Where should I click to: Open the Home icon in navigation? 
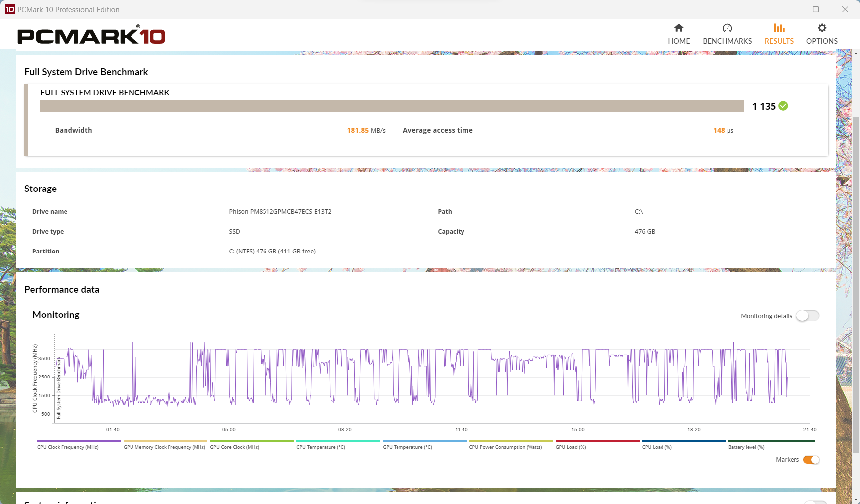tap(679, 28)
